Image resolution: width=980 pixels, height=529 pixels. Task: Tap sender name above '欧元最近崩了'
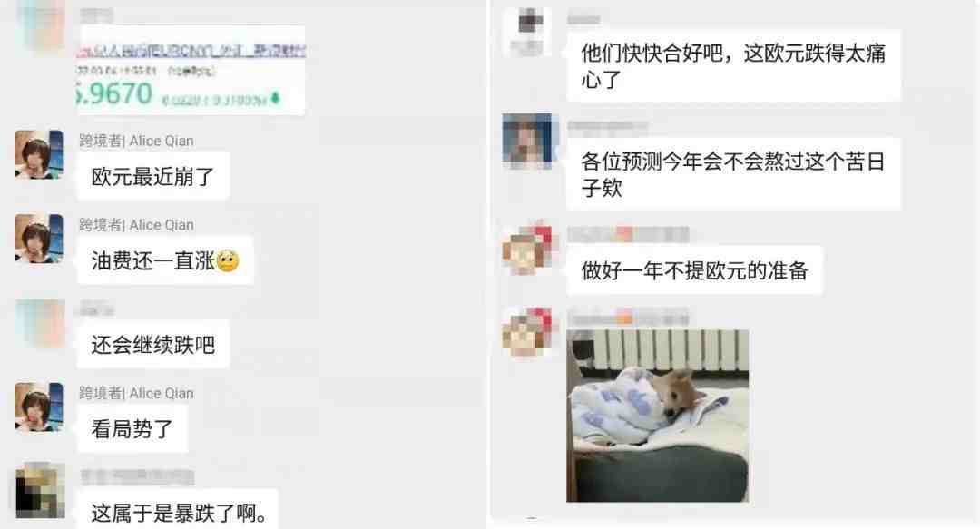coord(136,141)
